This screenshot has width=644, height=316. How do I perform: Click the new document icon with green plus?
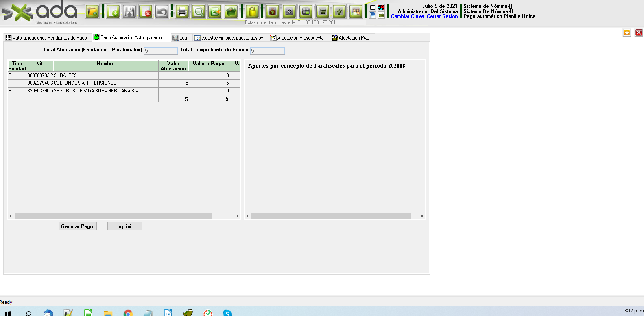[x=114, y=11]
